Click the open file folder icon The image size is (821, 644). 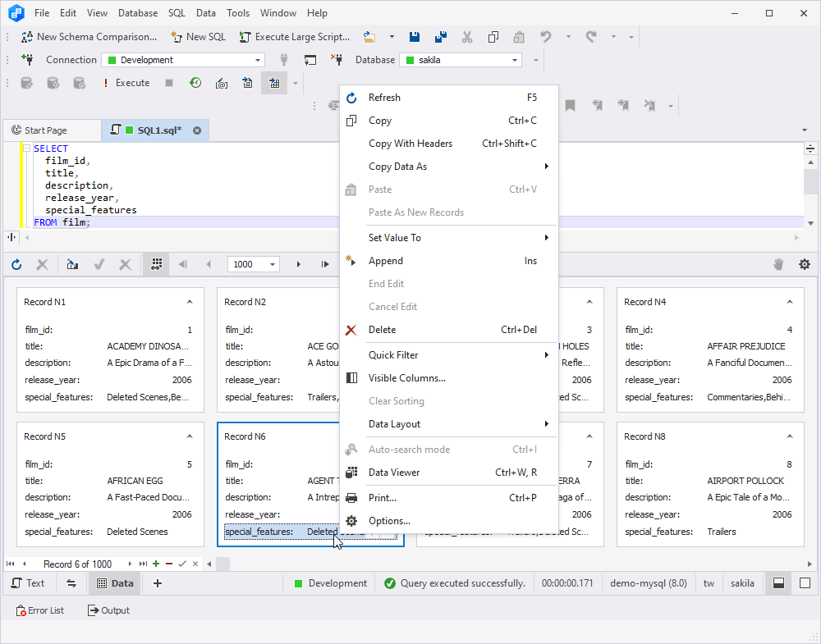pyautogui.click(x=369, y=37)
